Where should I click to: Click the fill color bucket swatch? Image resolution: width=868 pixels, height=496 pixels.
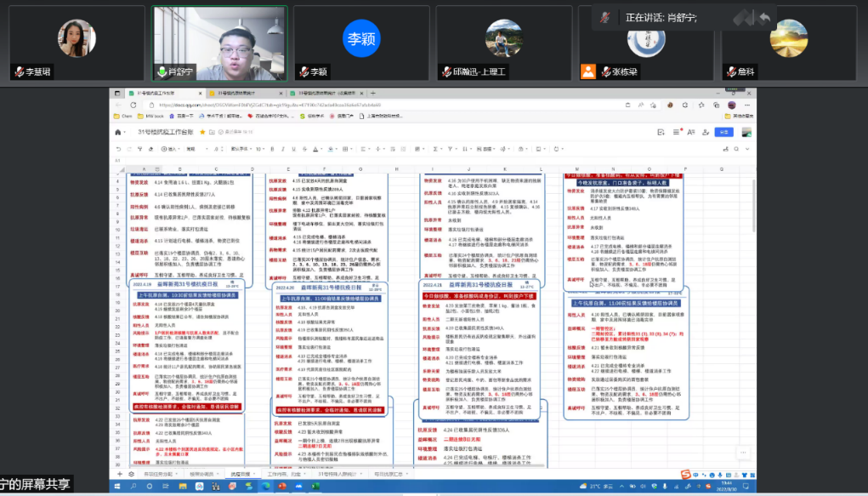coord(330,149)
